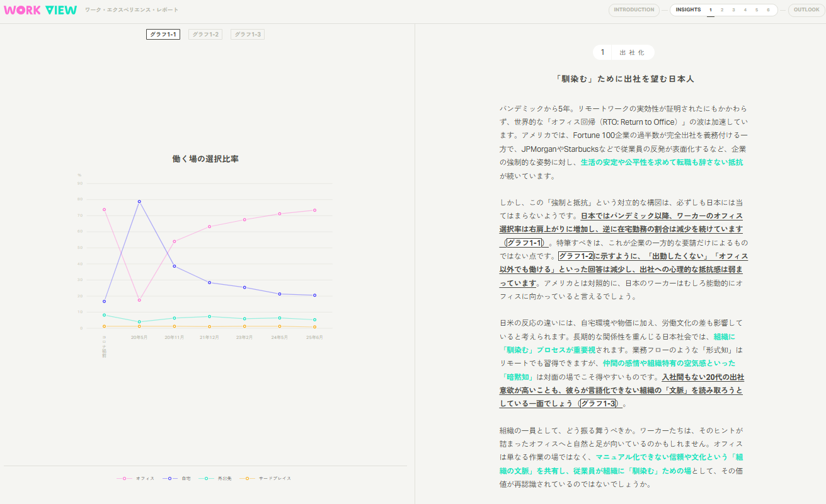The image size is (826, 504).
Task: Open the INTRODUCTION section
Action: pos(634,9)
